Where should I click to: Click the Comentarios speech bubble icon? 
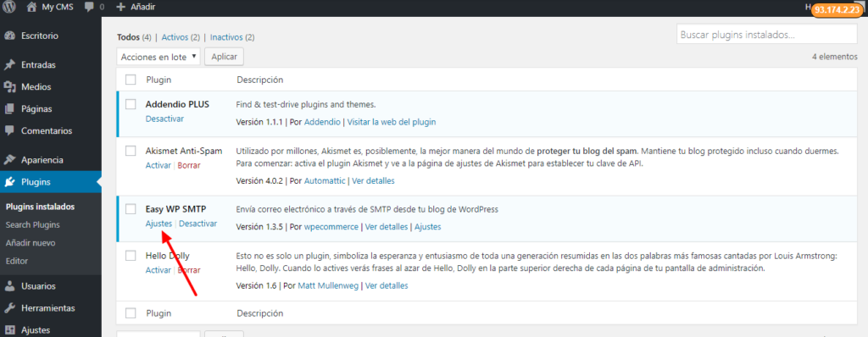(x=9, y=131)
